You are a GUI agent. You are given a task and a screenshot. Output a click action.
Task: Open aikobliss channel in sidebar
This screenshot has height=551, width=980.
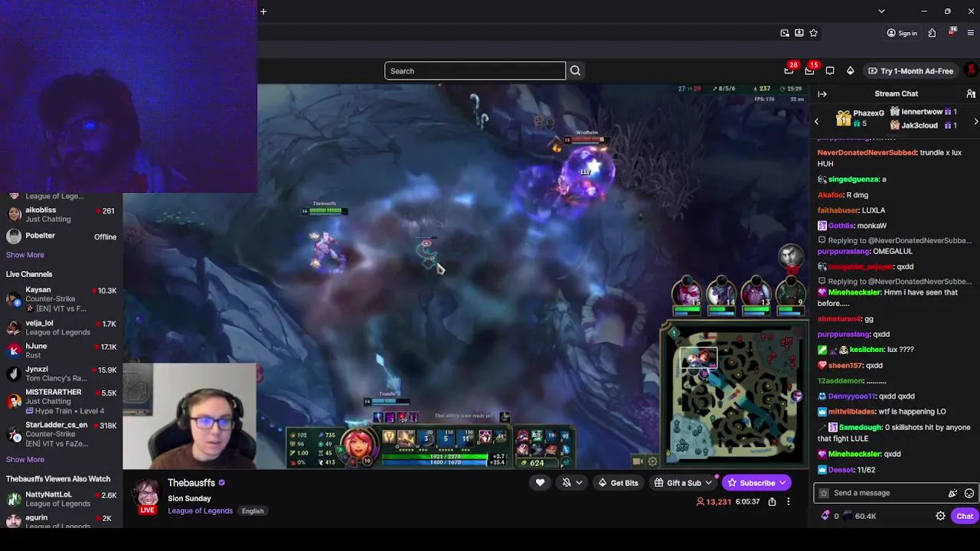pos(61,214)
